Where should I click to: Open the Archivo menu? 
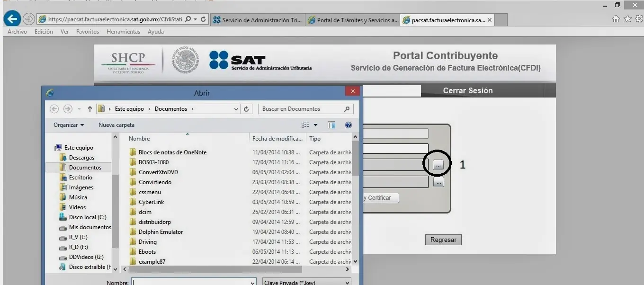point(17,32)
